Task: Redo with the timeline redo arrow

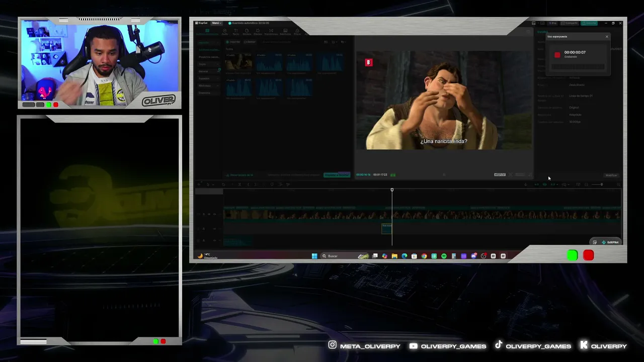Action: click(231, 185)
